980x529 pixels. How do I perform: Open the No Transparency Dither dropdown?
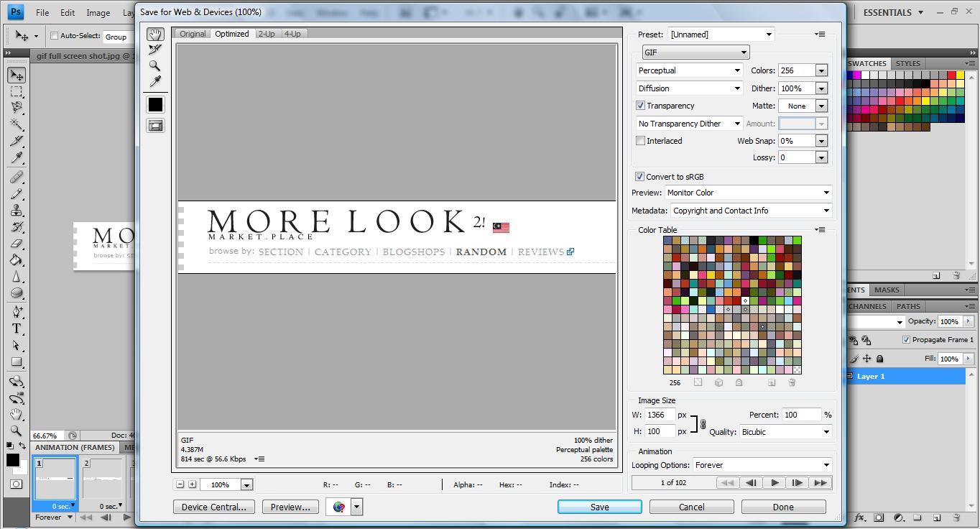pos(689,124)
